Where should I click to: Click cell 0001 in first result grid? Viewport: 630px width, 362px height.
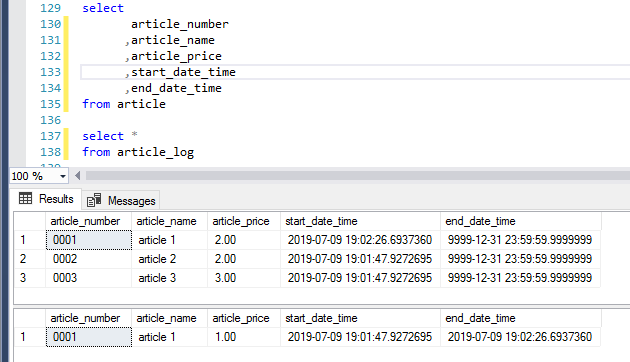(88, 240)
